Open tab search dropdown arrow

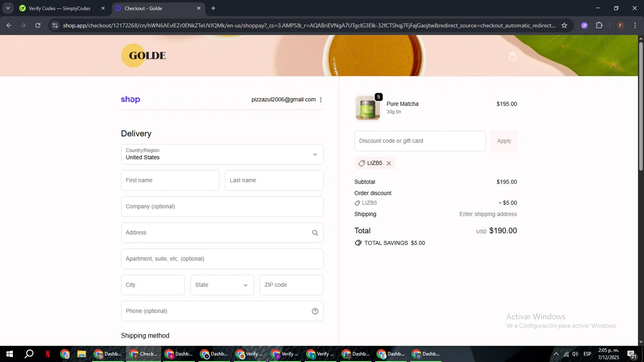click(x=8, y=8)
